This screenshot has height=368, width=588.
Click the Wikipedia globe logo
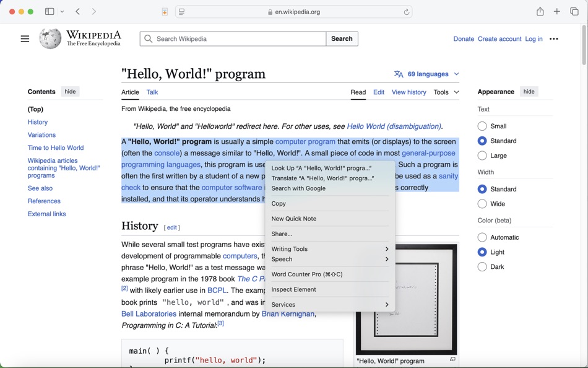click(x=50, y=38)
